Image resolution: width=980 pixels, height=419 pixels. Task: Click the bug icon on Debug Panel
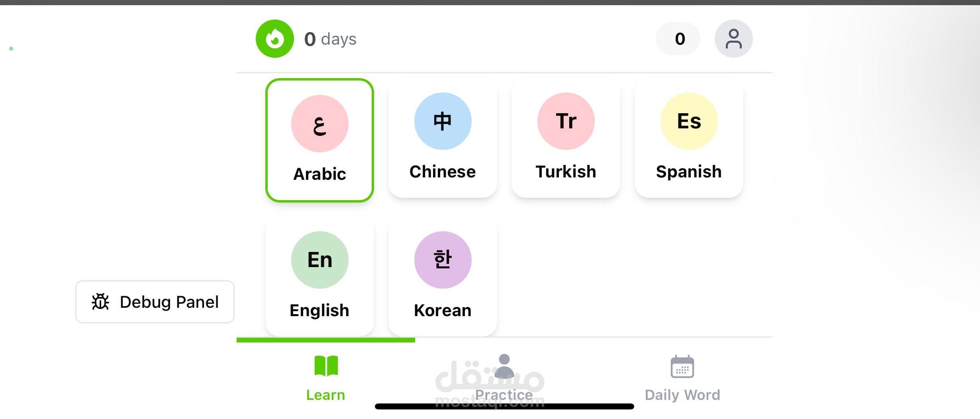point(100,302)
